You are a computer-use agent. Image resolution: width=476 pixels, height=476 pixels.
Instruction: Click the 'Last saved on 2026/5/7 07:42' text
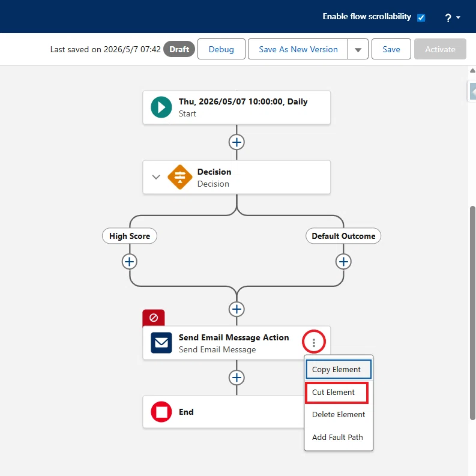(x=105, y=49)
